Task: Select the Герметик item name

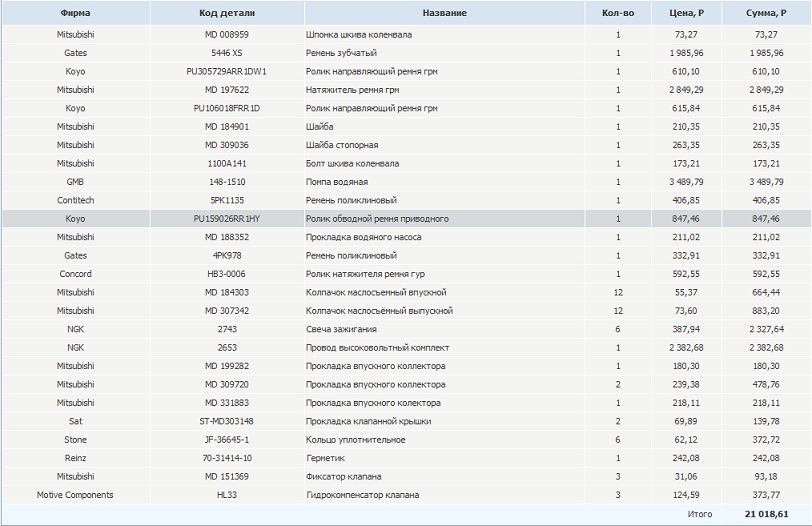Action: (324, 458)
